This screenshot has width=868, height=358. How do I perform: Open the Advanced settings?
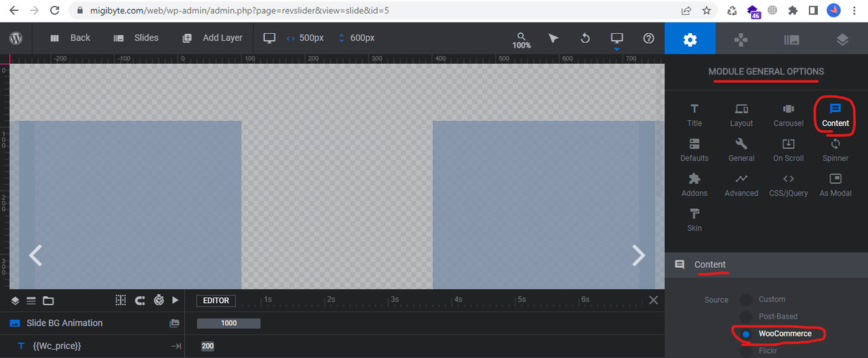(x=741, y=185)
